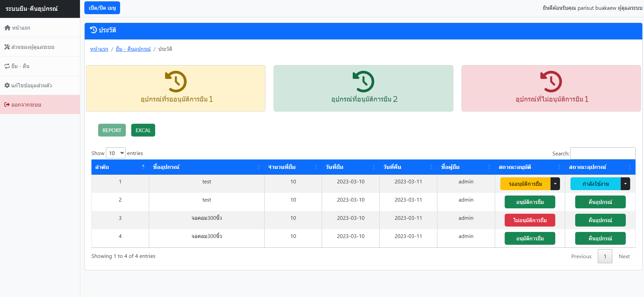This screenshot has height=297, width=644.
Task: Open แก้ไขข้อมูลส่วนตัว sidebar item
Action: (x=40, y=85)
